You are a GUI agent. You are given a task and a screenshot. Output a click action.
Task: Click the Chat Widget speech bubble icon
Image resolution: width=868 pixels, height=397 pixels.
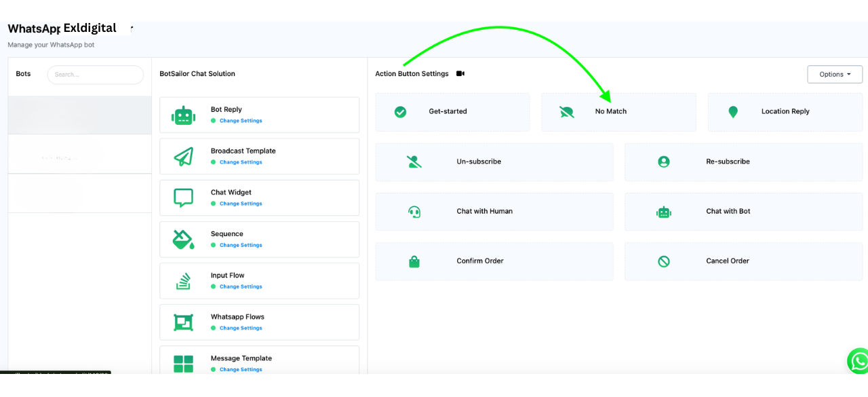click(183, 198)
